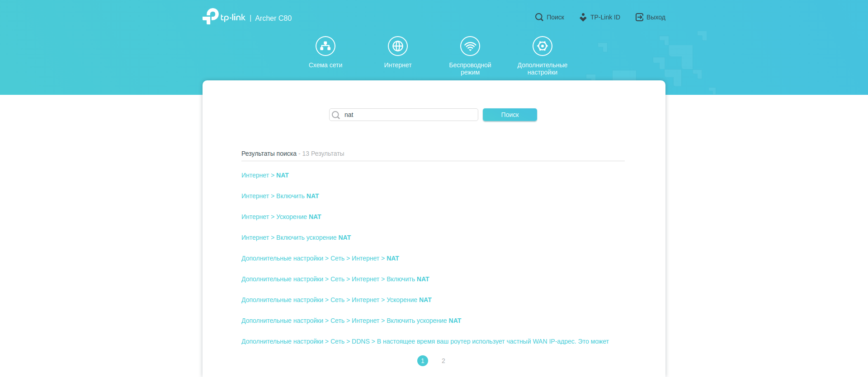
Task: Open the Интернет globe icon
Action: [398, 46]
